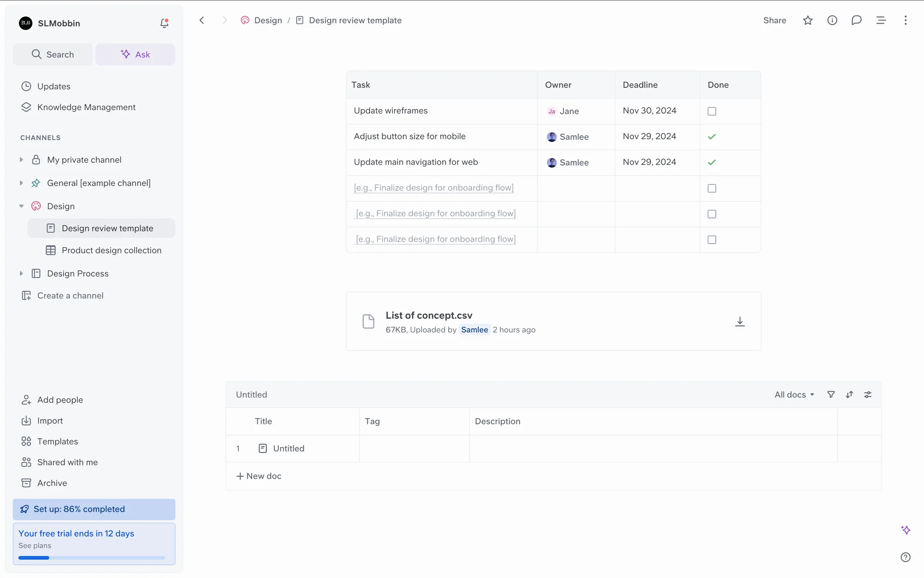924x578 pixels.
Task: Star this document as favorite
Action: [x=808, y=20]
